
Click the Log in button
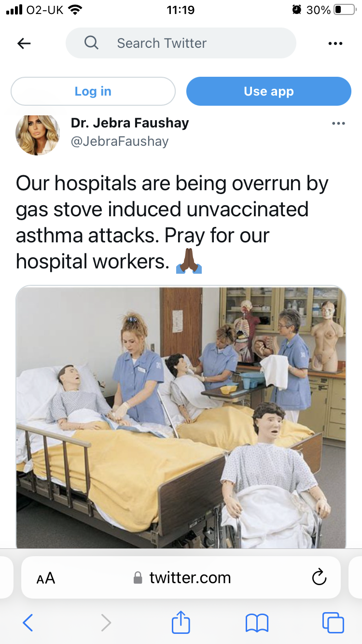point(93,91)
